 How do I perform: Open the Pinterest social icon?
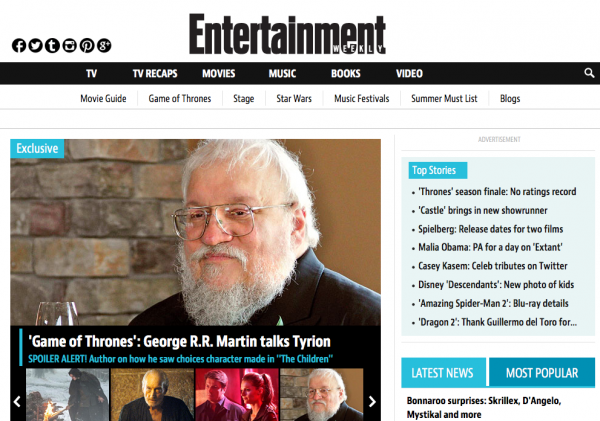click(87, 46)
